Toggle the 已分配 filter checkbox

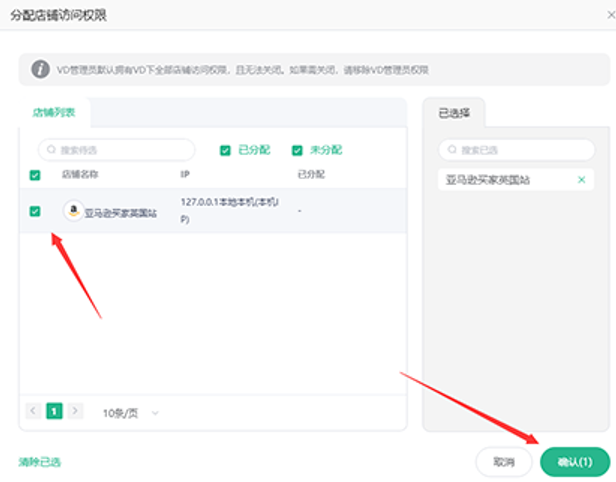pos(225,150)
